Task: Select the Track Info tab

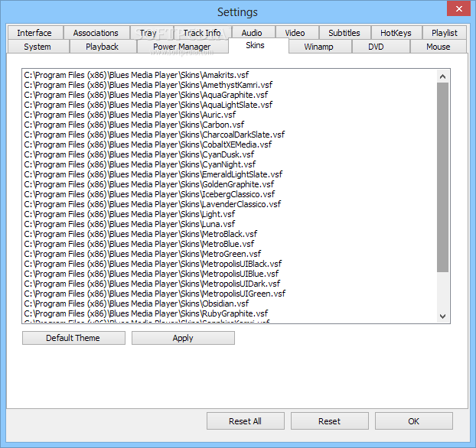Action: [x=203, y=33]
